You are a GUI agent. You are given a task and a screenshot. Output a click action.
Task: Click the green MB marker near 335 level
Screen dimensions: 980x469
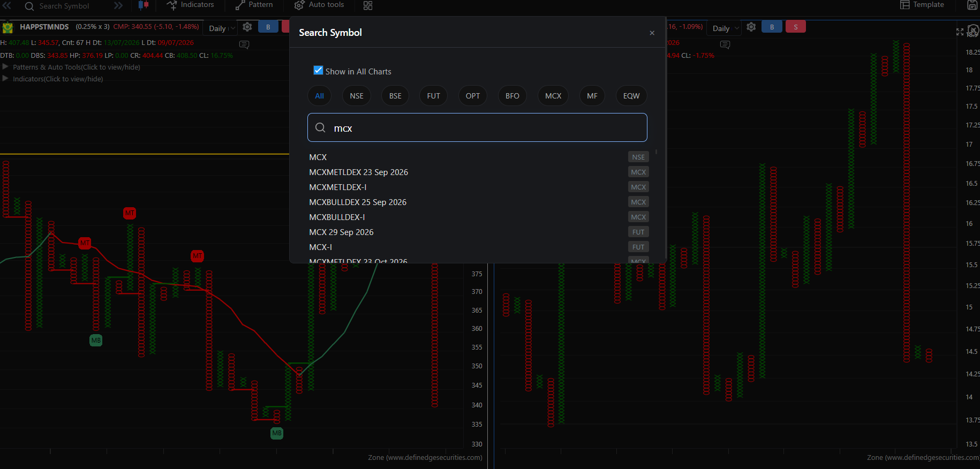[277, 433]
